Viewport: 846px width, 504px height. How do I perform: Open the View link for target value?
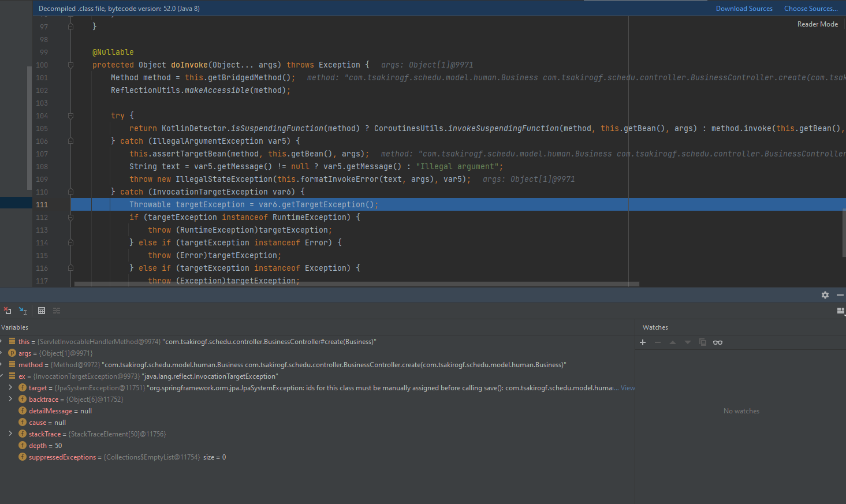(627, 388)
